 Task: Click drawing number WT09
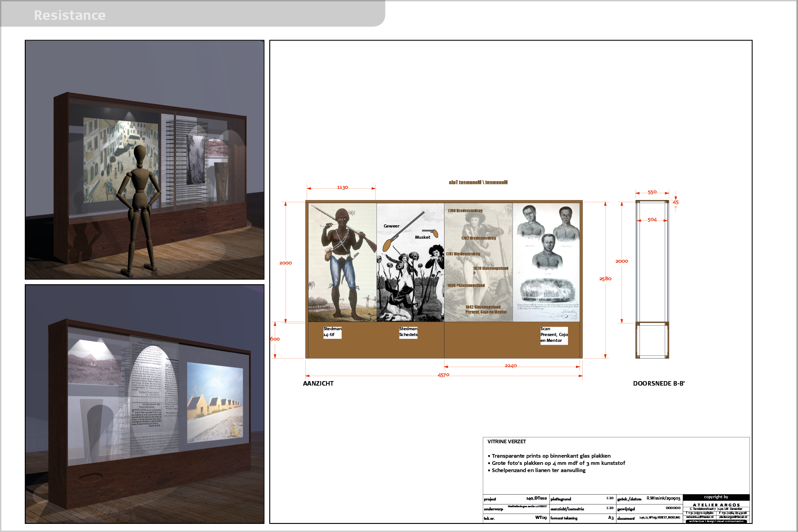[541, 518]
